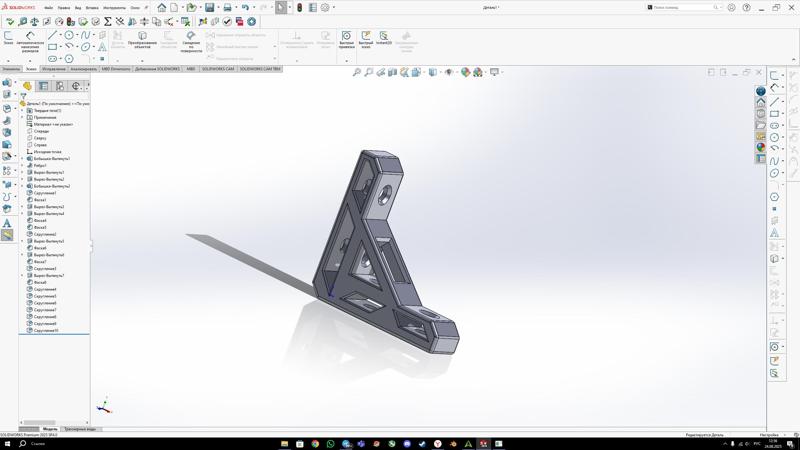Screen dimensions: 800x450
Task: Undo the last action
Action: point(245,8)
